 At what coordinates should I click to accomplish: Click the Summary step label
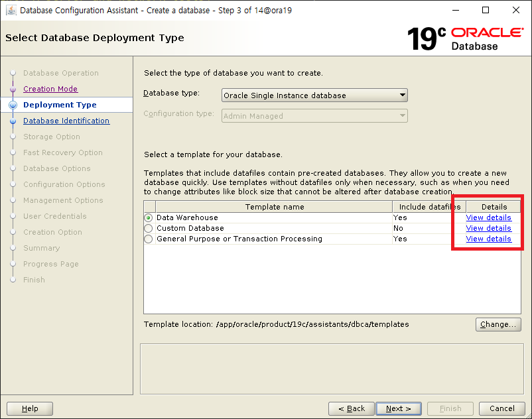point(41,248)
